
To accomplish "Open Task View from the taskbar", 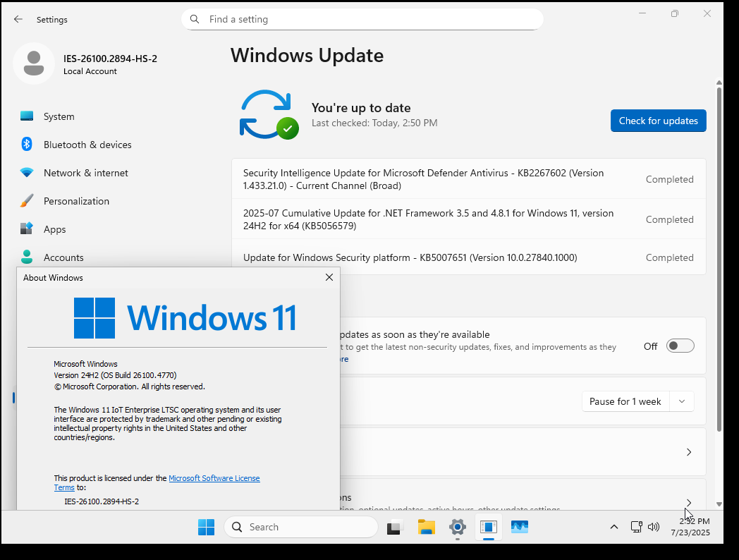I will pos(395,527).
